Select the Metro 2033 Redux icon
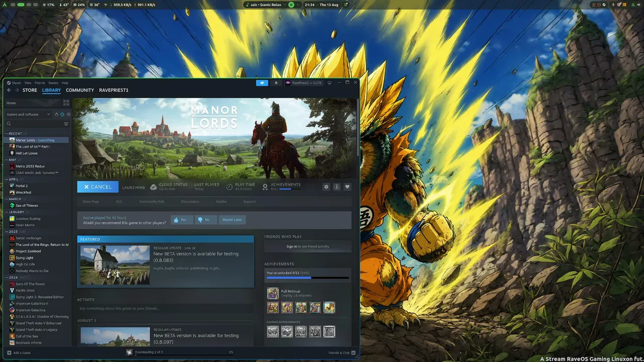The height and width of the screenshot is (362, 644). [x=12, y=166]
